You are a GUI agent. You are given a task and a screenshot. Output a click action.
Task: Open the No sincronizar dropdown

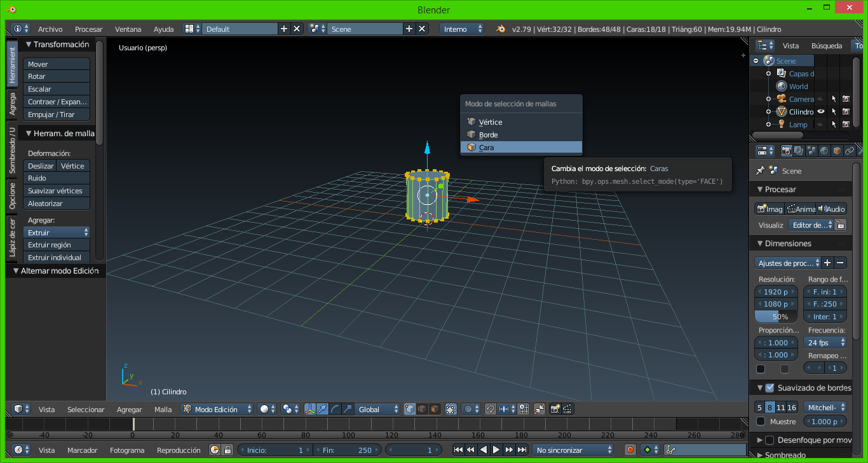coord(574,450)
